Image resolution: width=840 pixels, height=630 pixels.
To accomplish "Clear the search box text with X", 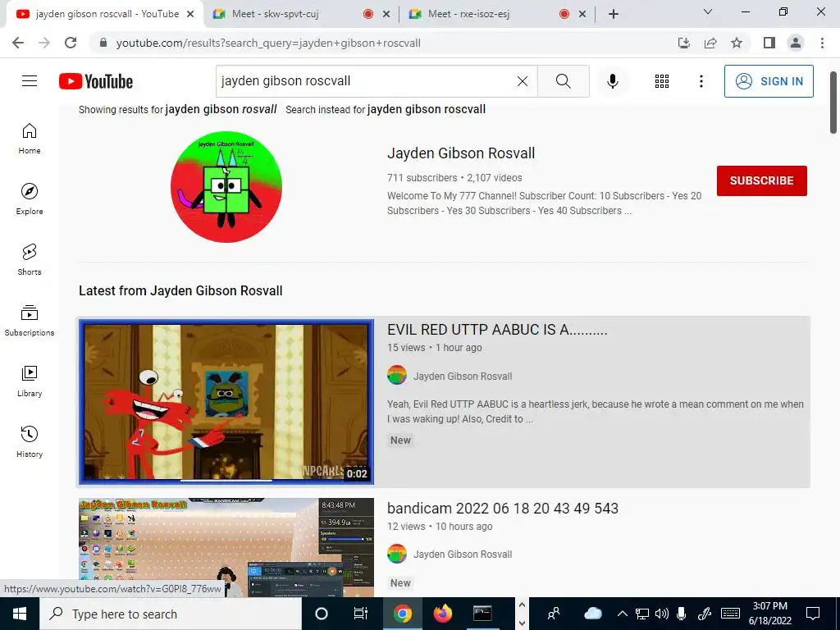I will [523, 81].
